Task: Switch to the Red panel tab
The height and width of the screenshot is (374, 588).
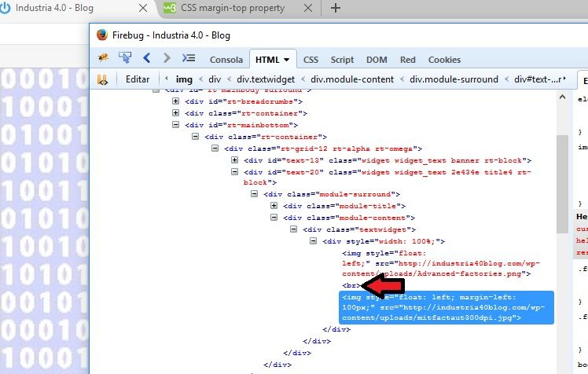Action: [x=408, y=60]
